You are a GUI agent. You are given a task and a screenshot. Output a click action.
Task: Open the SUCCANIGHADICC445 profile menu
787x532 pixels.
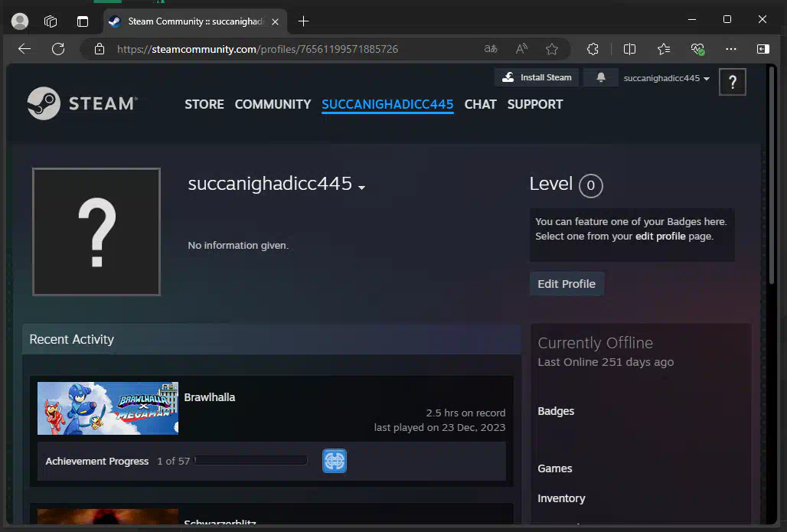(x=387, y=104)
